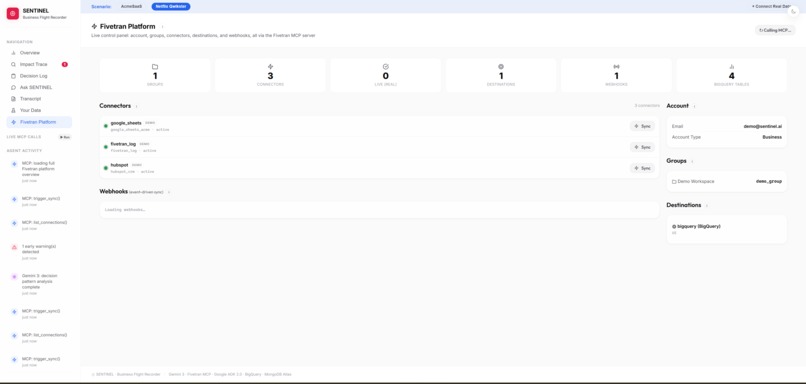Image resolution: width=806 pixels, height=384 pixels.
Task: Open the Overview page
Action: tap(39, 53)
